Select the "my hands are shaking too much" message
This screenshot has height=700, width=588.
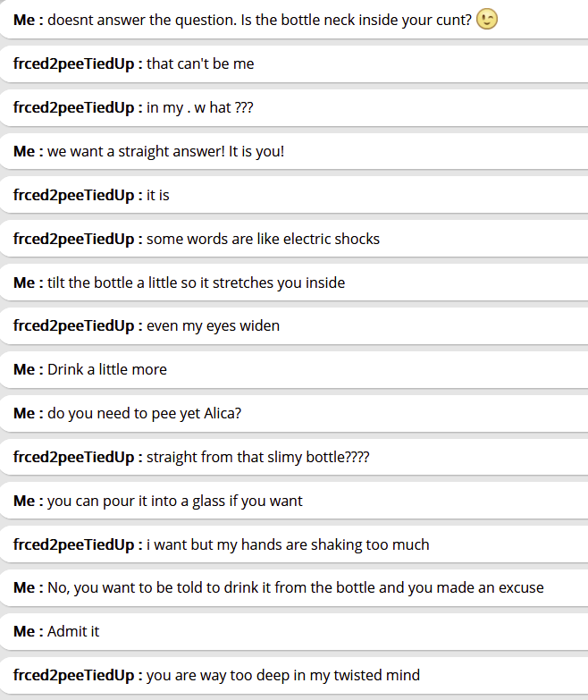pos(288,544)
